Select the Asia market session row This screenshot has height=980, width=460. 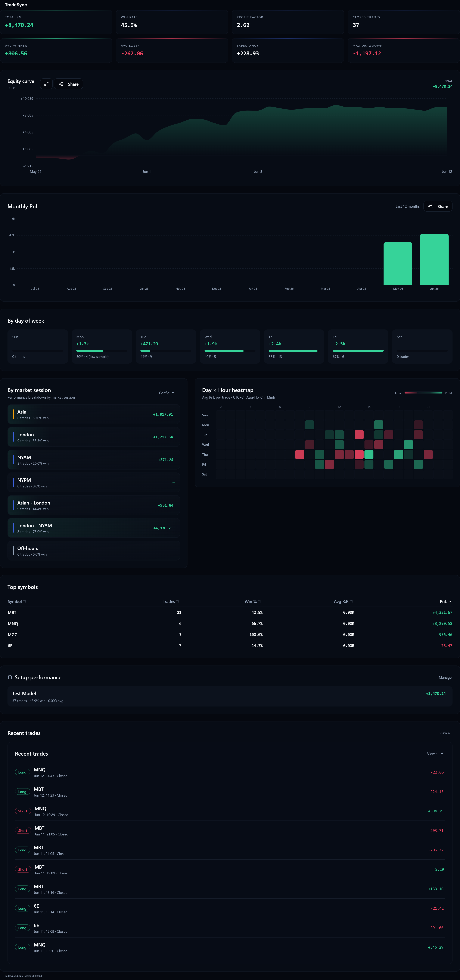94,414
